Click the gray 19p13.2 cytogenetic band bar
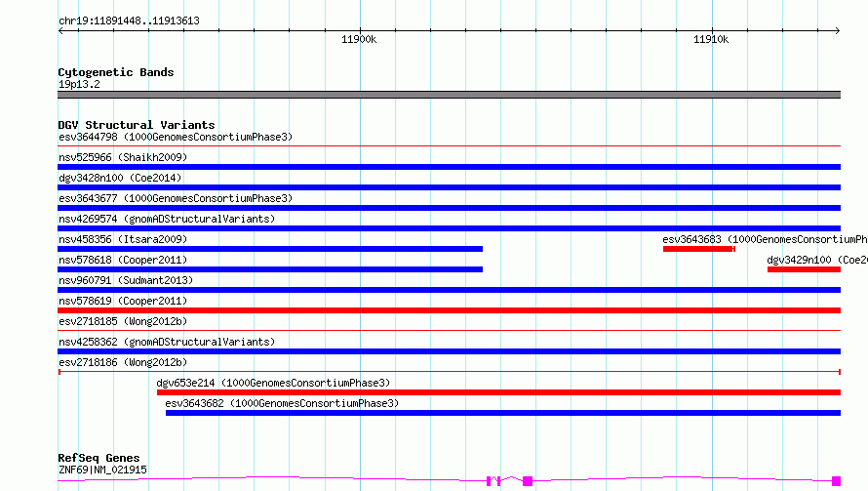868x491 pixels. point(449,95)
